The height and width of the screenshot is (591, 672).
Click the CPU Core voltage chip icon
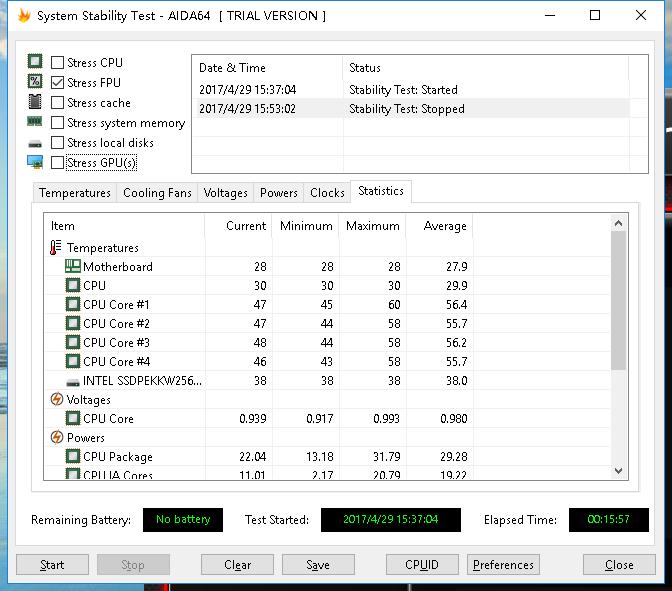pyautogui.click(x=72, y=418)
